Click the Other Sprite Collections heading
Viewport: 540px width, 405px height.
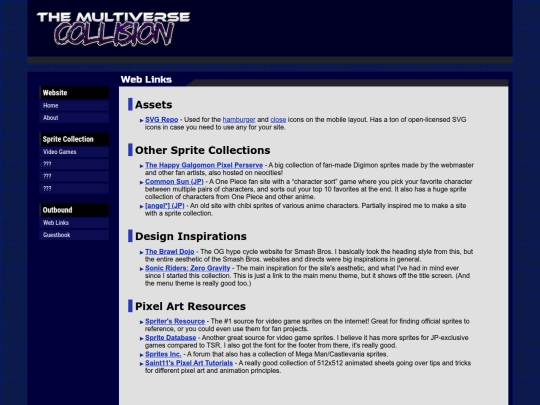pyautogui.click(x=202, y=150)
